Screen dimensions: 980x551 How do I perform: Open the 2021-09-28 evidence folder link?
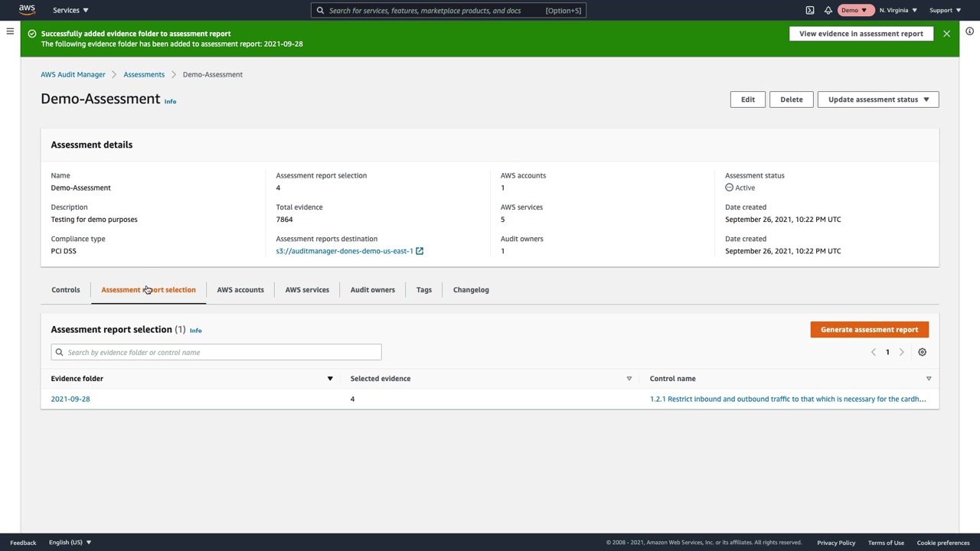point(70,399)
